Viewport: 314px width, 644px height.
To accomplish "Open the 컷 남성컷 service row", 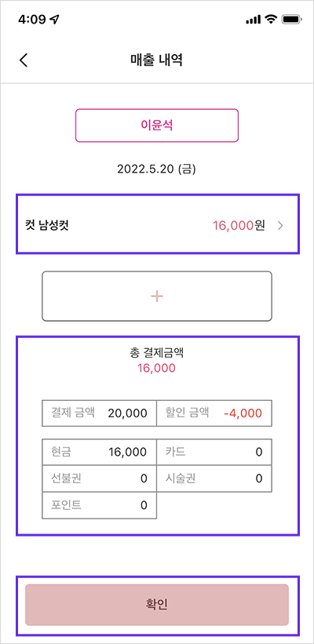I will pyautogui.click(x=158, y=224).
